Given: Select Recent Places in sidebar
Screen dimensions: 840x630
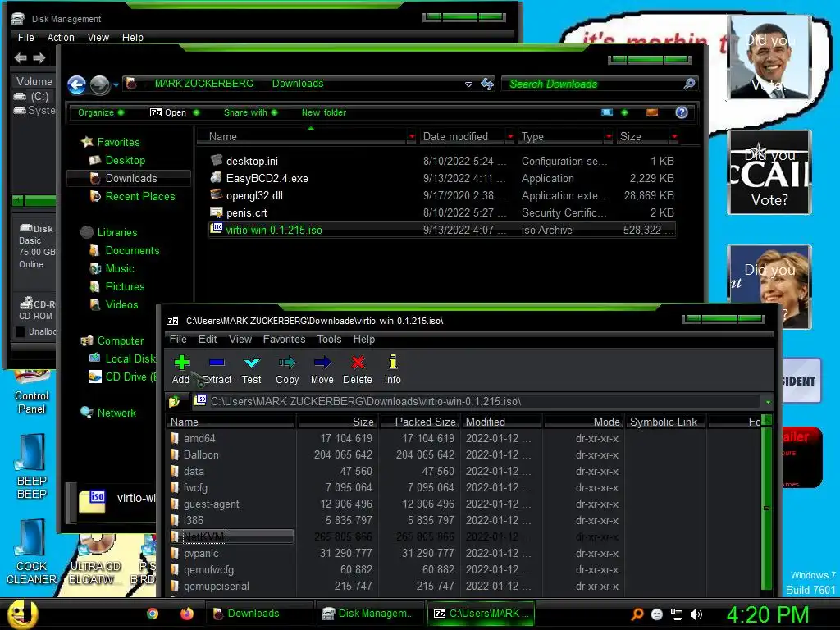Looking at the screenshot, I should point(139,196).
